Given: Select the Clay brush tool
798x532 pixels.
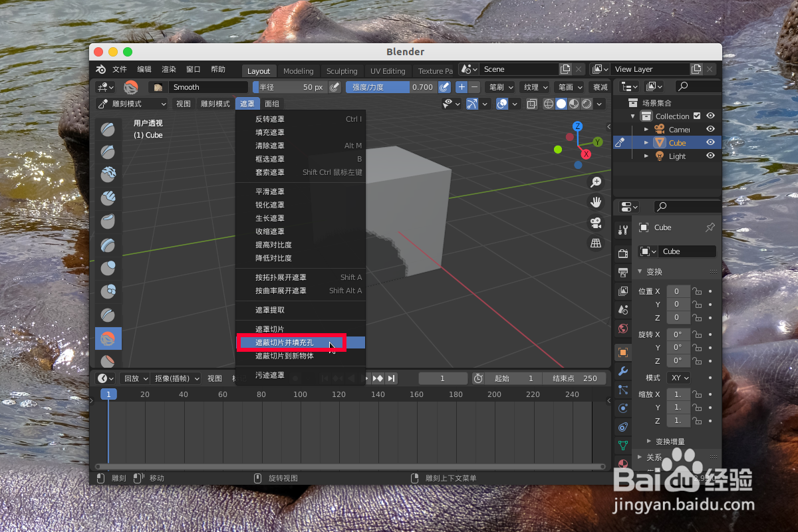Looking at the screenshot, I should [108, 176].
